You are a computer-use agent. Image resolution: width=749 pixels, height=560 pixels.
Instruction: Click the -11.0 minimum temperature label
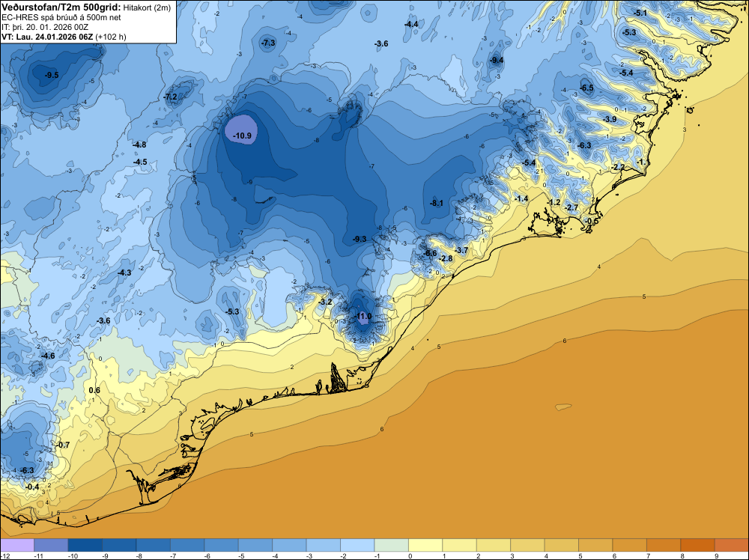tap(363, 316)
